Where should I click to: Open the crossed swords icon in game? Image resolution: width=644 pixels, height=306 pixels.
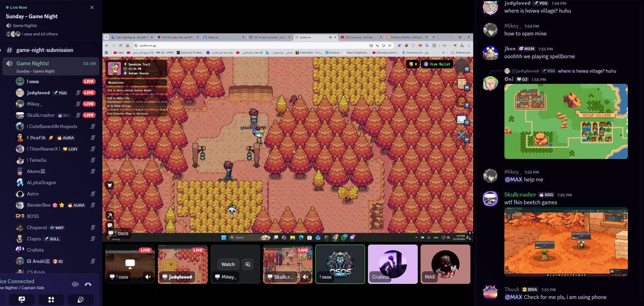(x=461, y=136)
